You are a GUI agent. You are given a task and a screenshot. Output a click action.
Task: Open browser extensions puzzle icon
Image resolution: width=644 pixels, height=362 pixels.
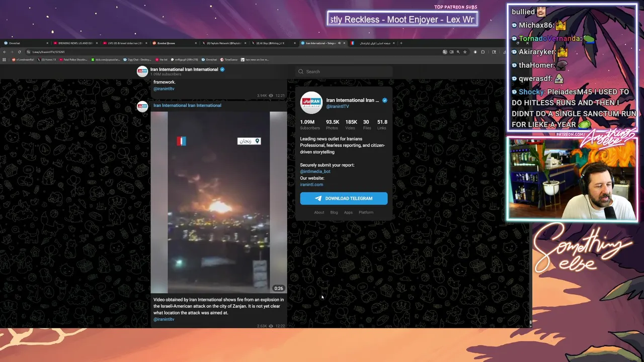[482, 52]
